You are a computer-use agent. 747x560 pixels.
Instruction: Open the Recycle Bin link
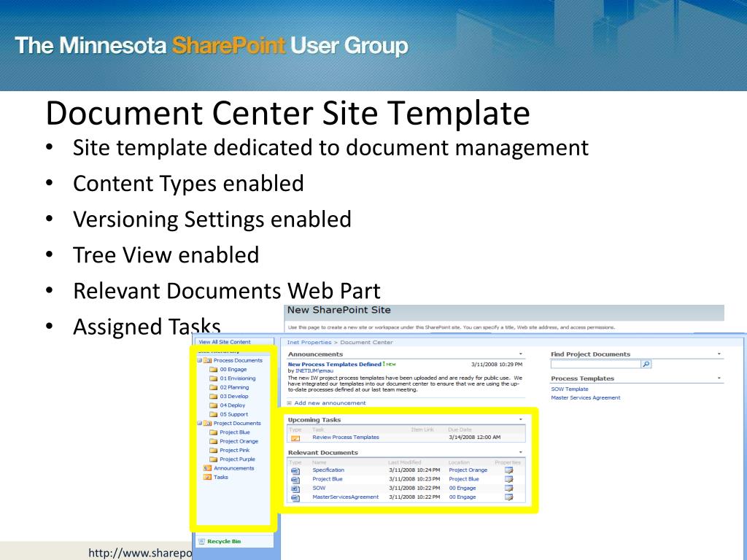tap(224, 542)
